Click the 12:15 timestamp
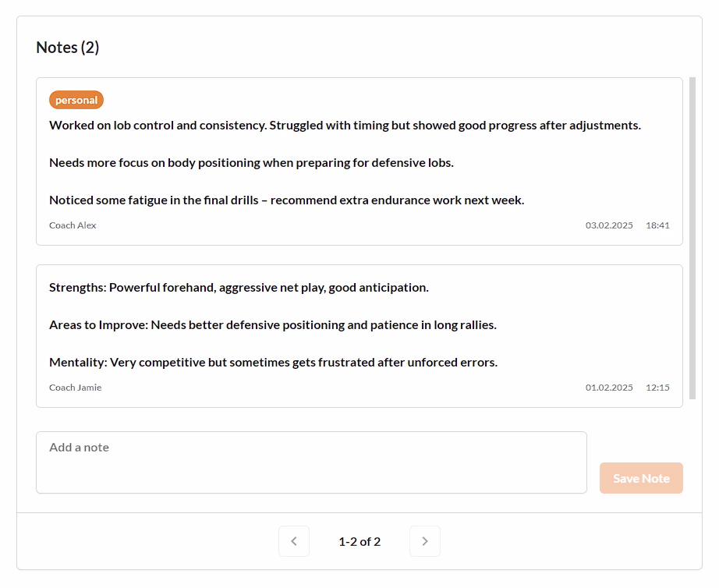The width and height of the screenshot is (719, 588). (657, 388)
